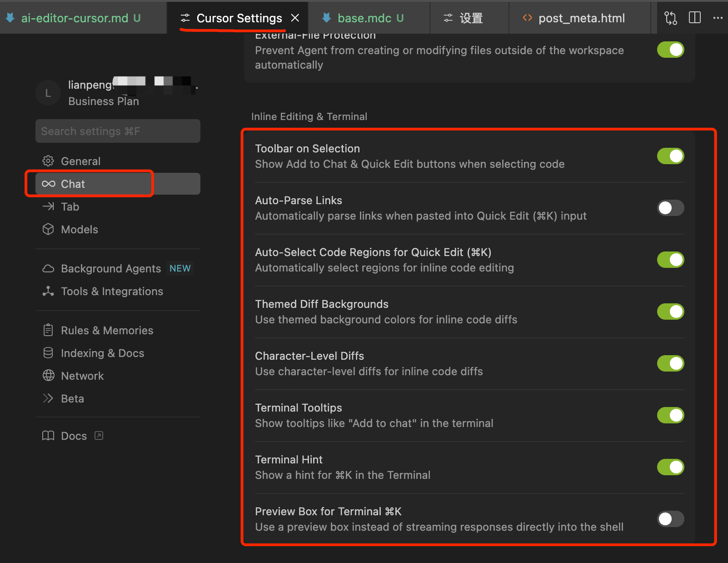Open Rules & Memories section
The width and height of the screenshot is (728, 563).
coord(118,330)
